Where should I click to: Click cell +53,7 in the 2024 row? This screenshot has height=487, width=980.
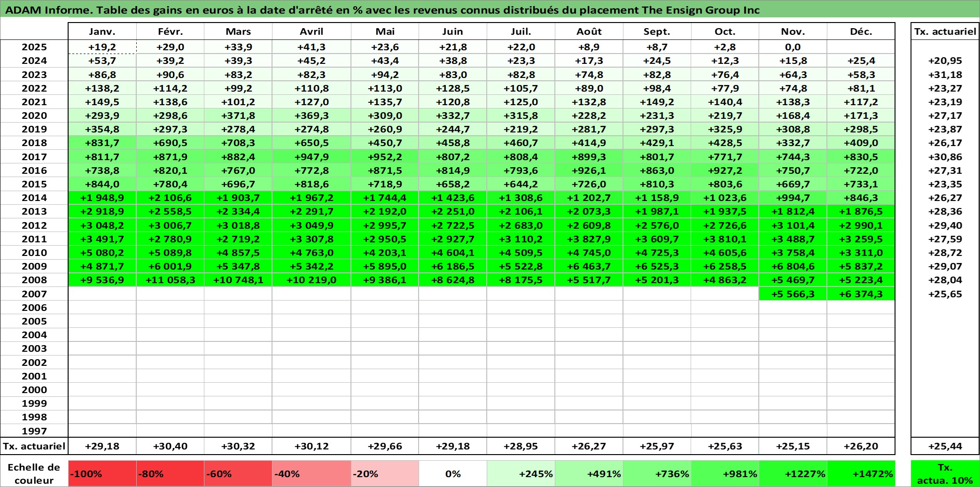102,61
